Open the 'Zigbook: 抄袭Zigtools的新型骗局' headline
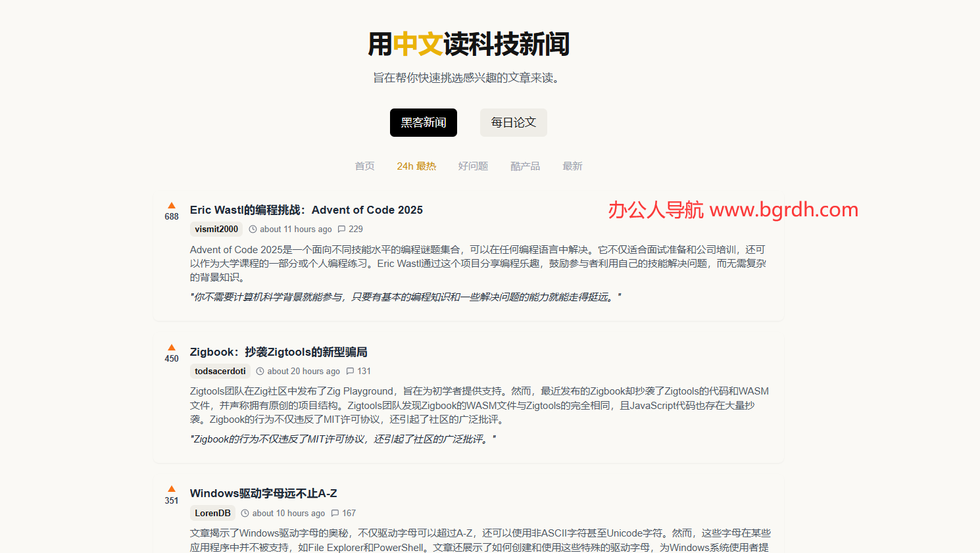This screenshot has height=553, width=980. [x=278, y=352]
